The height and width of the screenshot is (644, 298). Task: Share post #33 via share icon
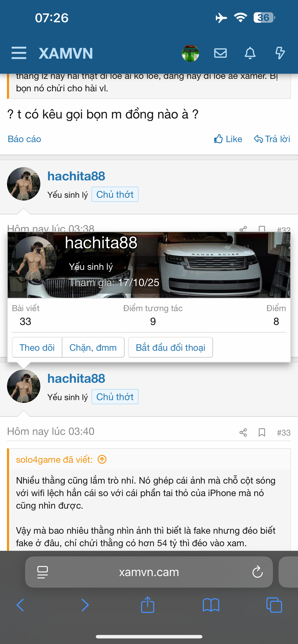[x=243, y=433]
